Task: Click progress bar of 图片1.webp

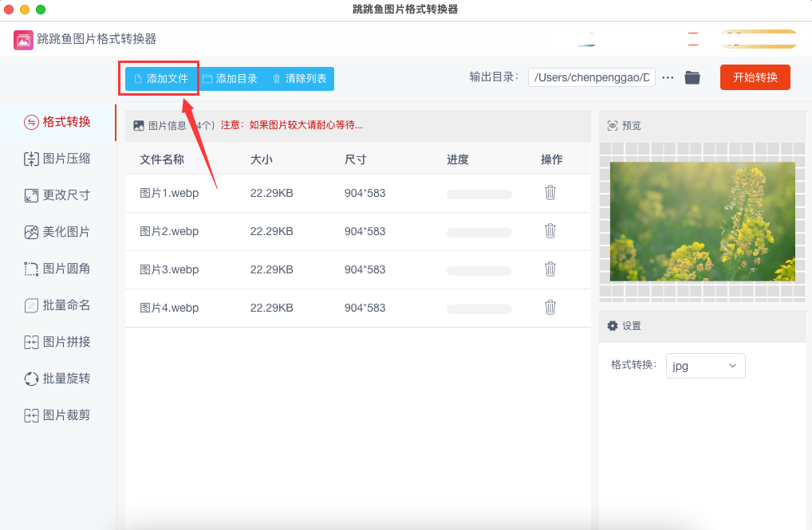Action: click(479, 194)
